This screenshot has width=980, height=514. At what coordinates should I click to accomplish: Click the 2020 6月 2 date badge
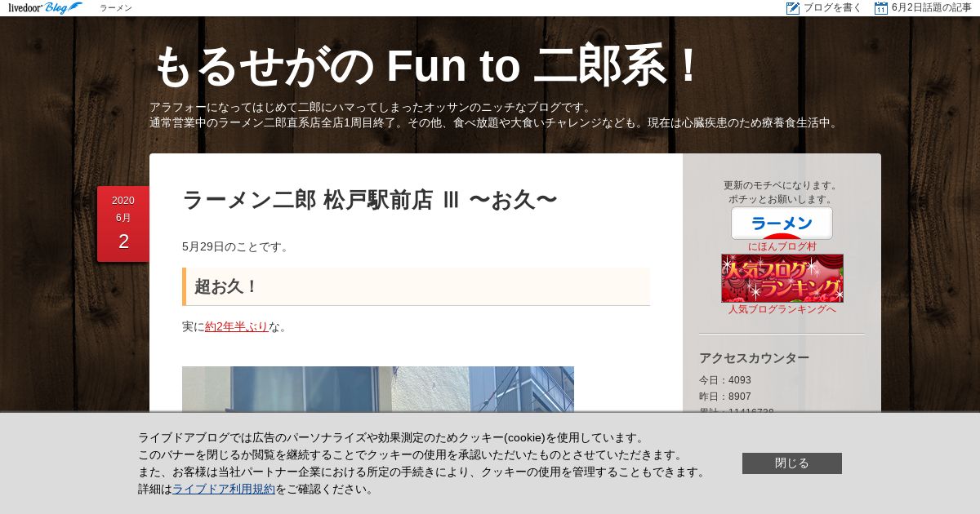[123, 224]
